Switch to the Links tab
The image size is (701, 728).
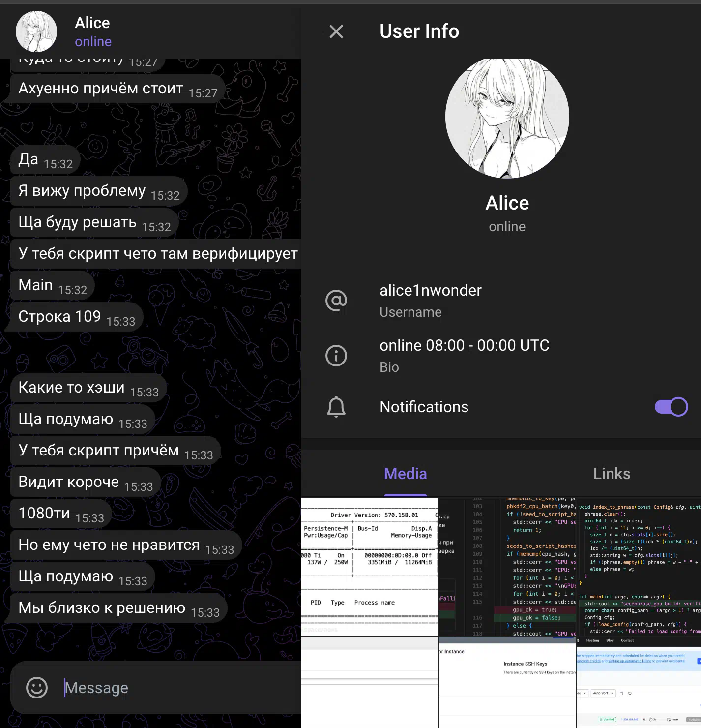click(x=612, y=474)
